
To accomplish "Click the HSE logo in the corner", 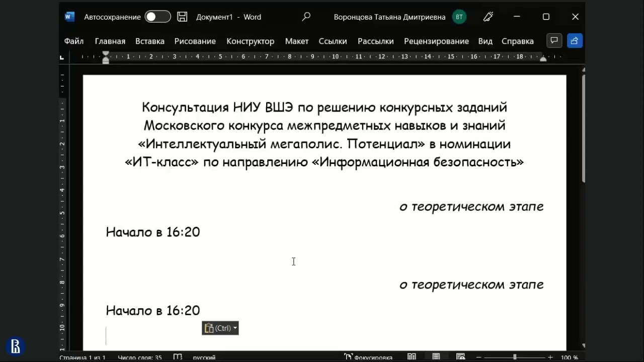I will (16, 346).
